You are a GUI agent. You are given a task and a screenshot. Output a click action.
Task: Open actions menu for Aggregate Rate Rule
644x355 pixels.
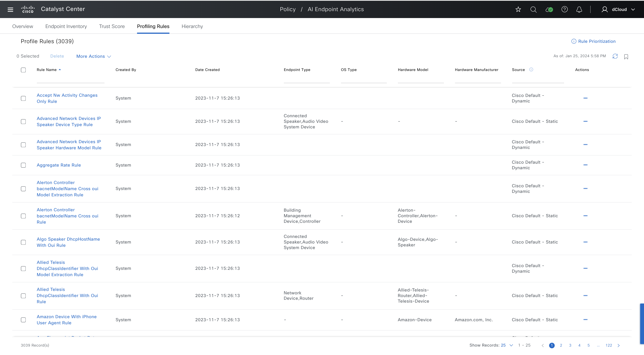(585, 165)
